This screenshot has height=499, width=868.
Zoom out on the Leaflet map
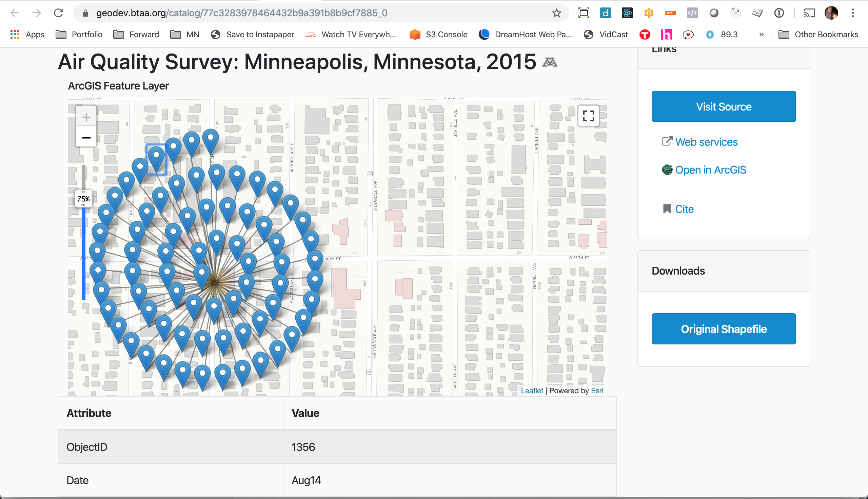(86, 138)
